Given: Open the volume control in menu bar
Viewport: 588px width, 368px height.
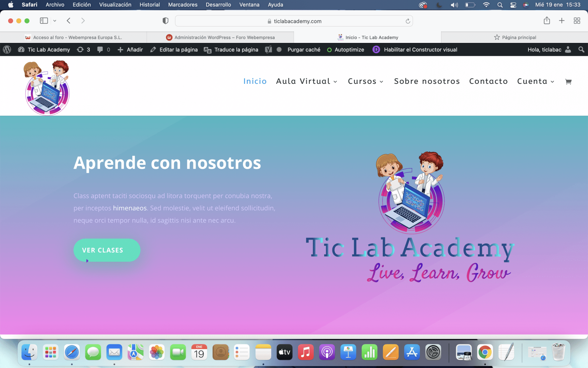Looking at the screenshot, I should (x=454, y=5).
